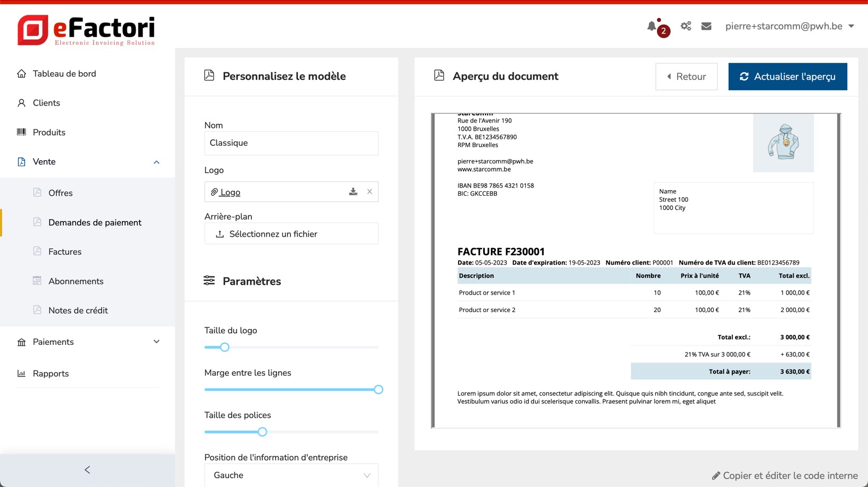Click Copier et éditer le code interne
The image size is (868, 487).
click(785, 476)
